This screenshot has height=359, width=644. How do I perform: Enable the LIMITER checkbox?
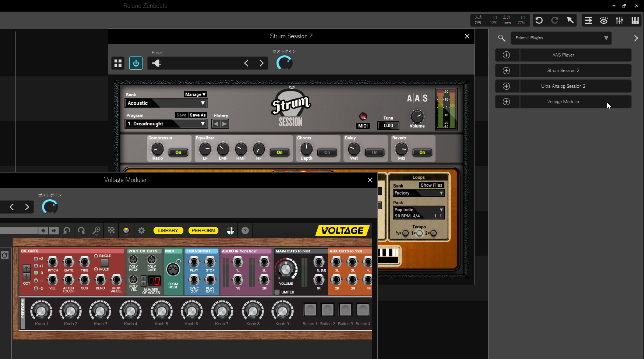(277, 292)
